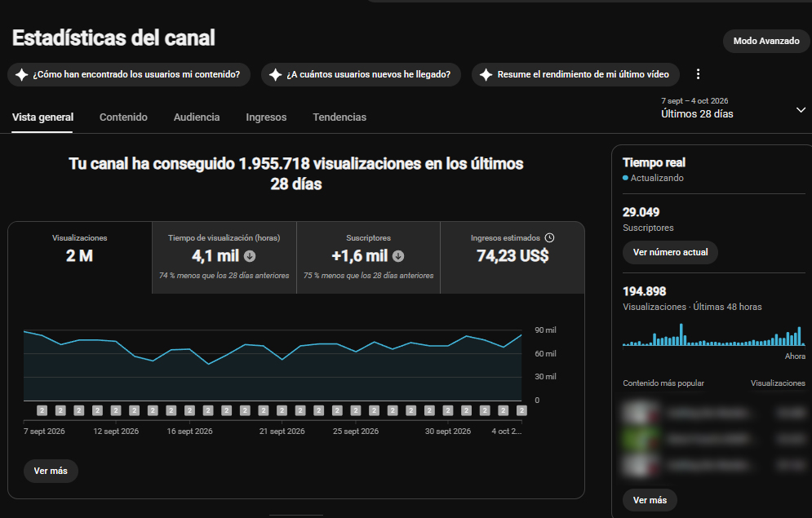Image resolution: width=812 pixels, height=518 pixels.
Task: Click the Tiempo real panel heading
Action: pyautogui.click(x=654, y=162)
